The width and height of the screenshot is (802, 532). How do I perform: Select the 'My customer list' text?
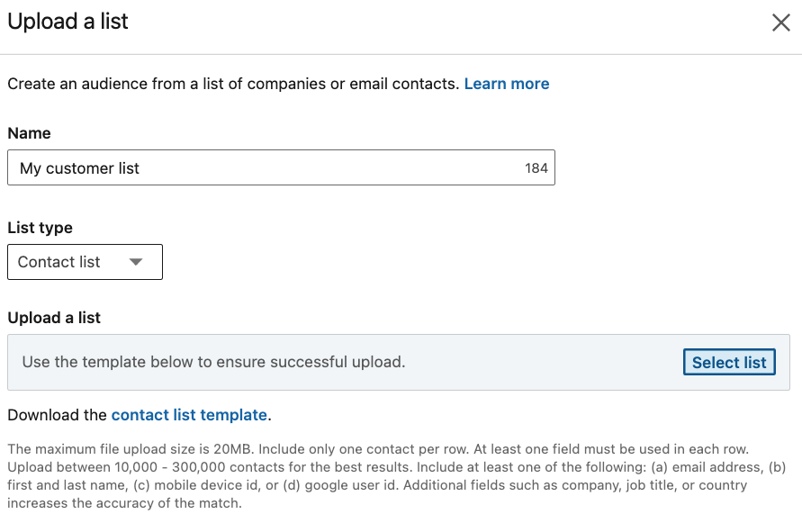pyautogui.click(x=79, y=168)
